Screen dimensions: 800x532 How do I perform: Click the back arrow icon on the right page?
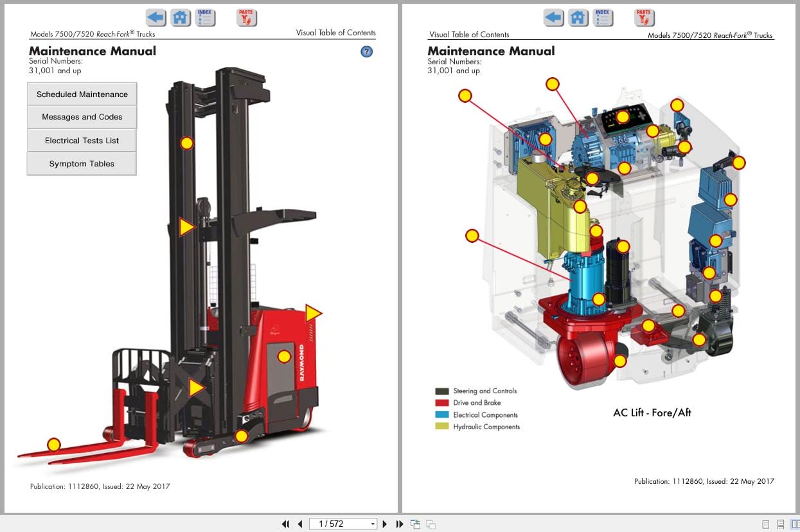pyautogui.click(x=554, y=17)
